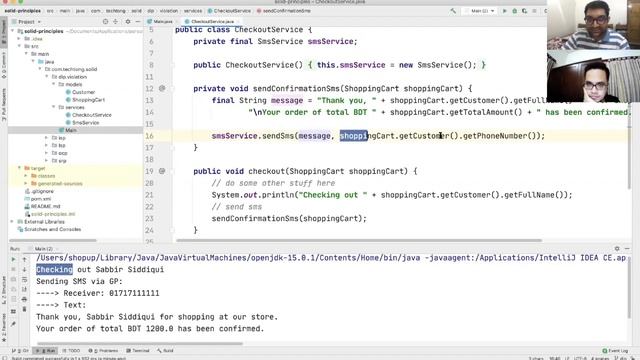
Task: Open the Build tool window button
Action: [x=165, y=351]
